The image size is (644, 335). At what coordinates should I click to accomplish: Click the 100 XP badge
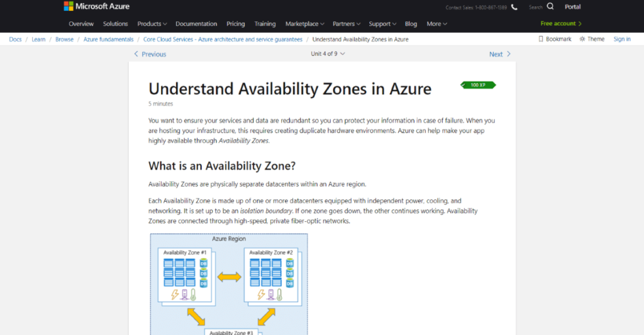coord(478,85)
